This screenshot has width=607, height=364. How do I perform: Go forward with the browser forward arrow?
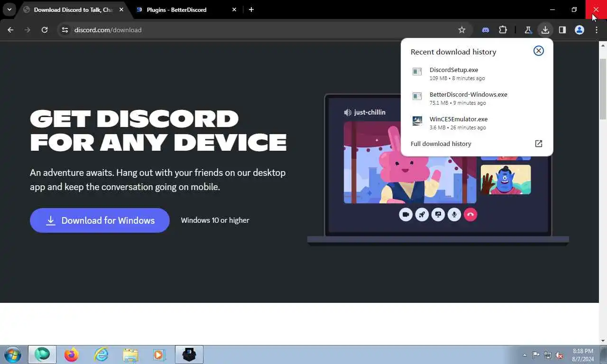[28, 30]
